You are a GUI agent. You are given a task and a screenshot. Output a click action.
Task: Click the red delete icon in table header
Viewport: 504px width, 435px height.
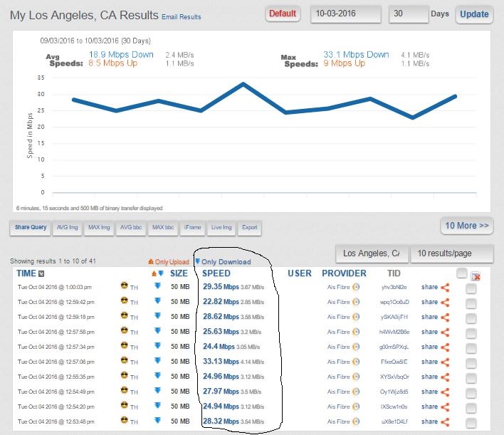click(x=476, y=276)
